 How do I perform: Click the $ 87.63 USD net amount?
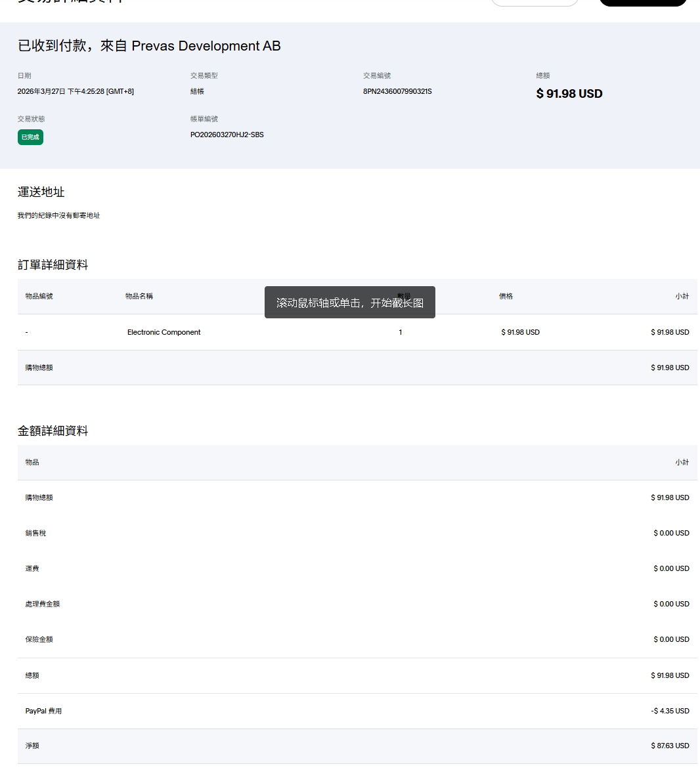[670, 746]
